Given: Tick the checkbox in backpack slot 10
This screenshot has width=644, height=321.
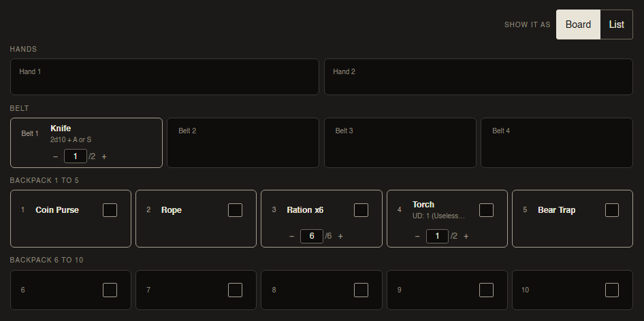Looking at the screenshot, I should 612,290.
